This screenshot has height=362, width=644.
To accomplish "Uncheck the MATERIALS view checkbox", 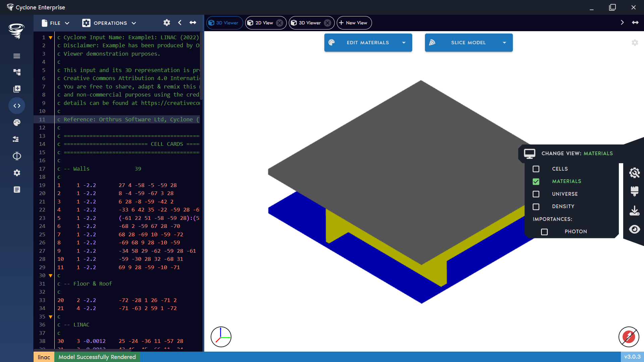I will (536, 181).
